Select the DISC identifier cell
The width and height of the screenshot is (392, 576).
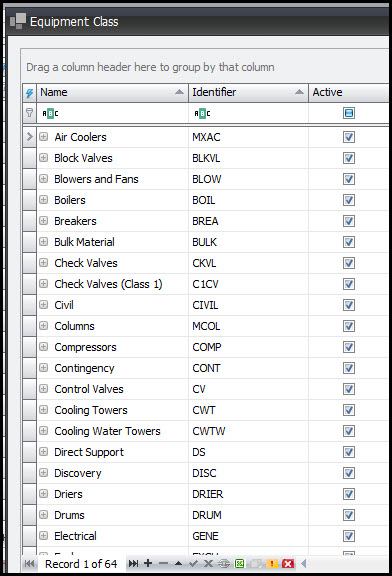[248, 473]
